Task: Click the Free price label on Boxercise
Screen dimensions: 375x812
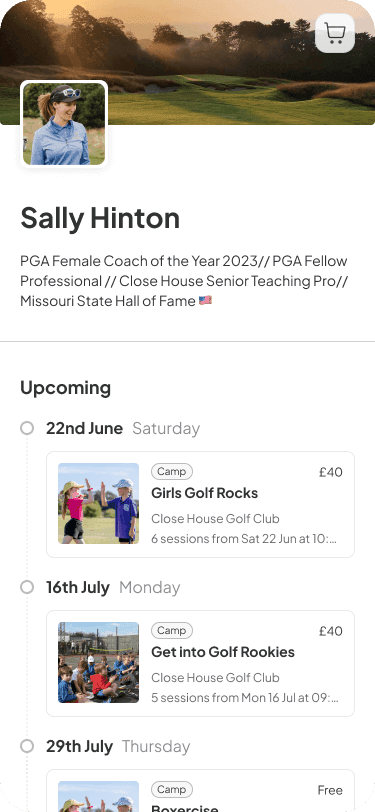Action: [330, 790]
